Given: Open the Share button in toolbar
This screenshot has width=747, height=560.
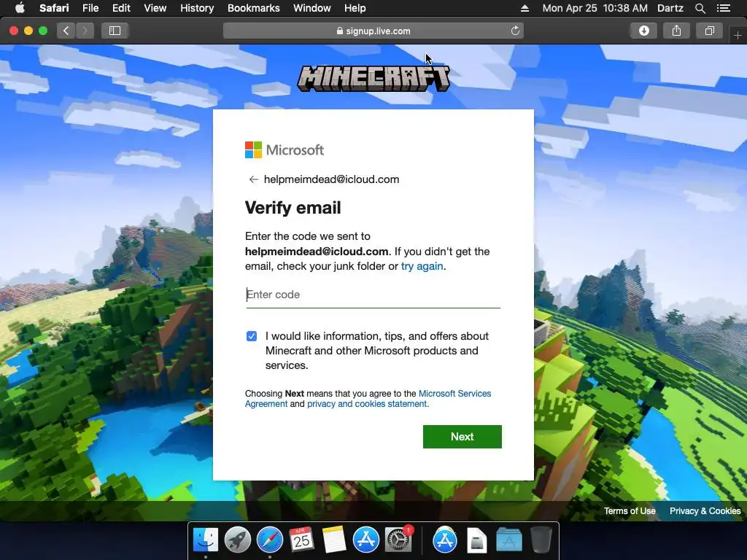Looking at the screenshot, I should pos(676,31).
